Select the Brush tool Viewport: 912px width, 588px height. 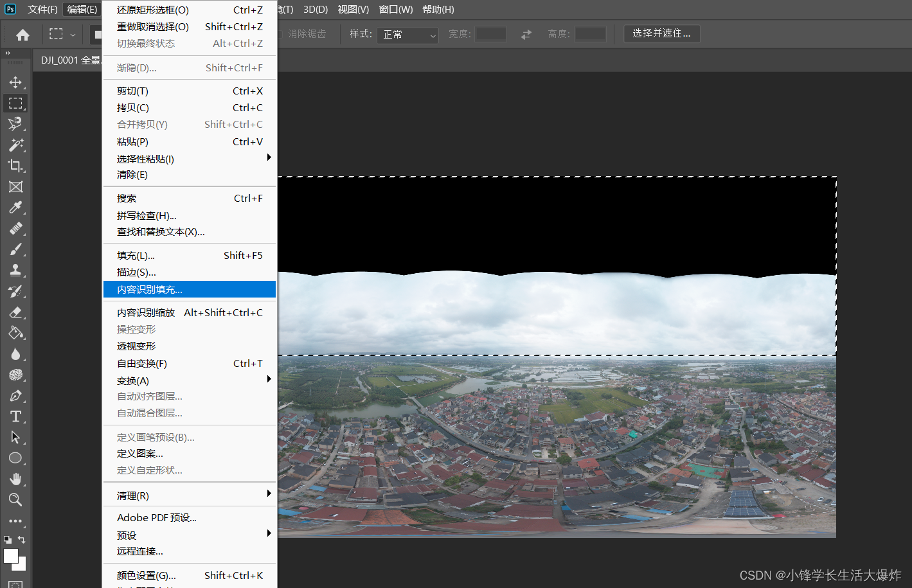[15, 249]
